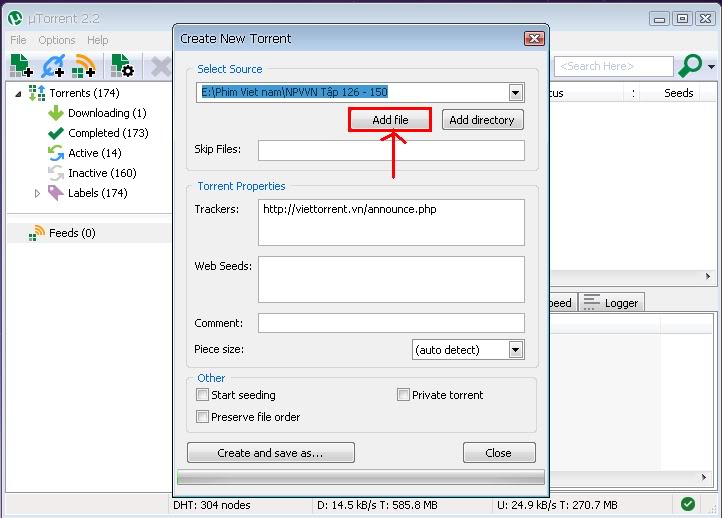
Task: Click torrent list horizontal scrollbar right arrow
Action: click(x=708, y=276)
